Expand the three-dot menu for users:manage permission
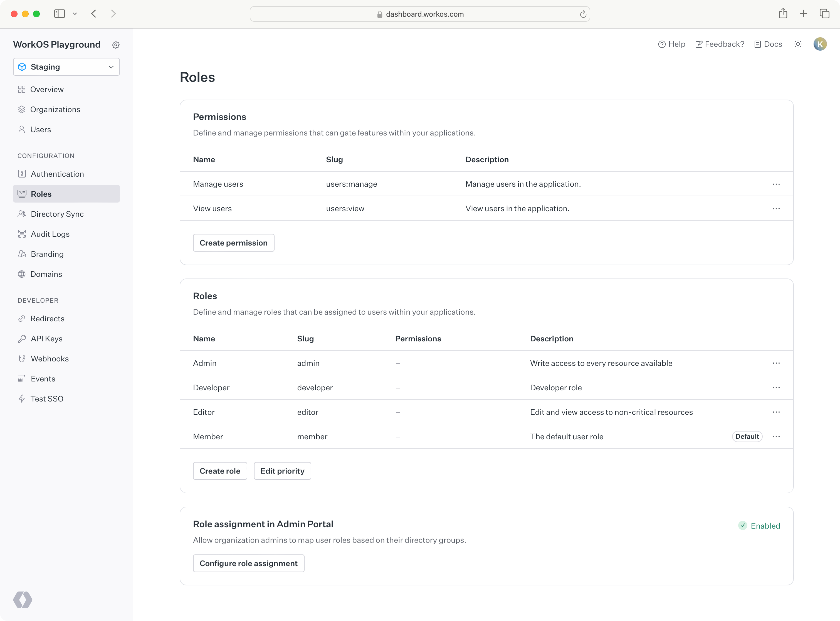 coord(777,184)
